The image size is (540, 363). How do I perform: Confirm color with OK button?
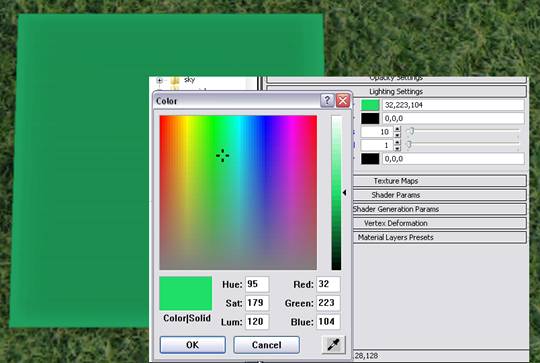pos(193,345)
